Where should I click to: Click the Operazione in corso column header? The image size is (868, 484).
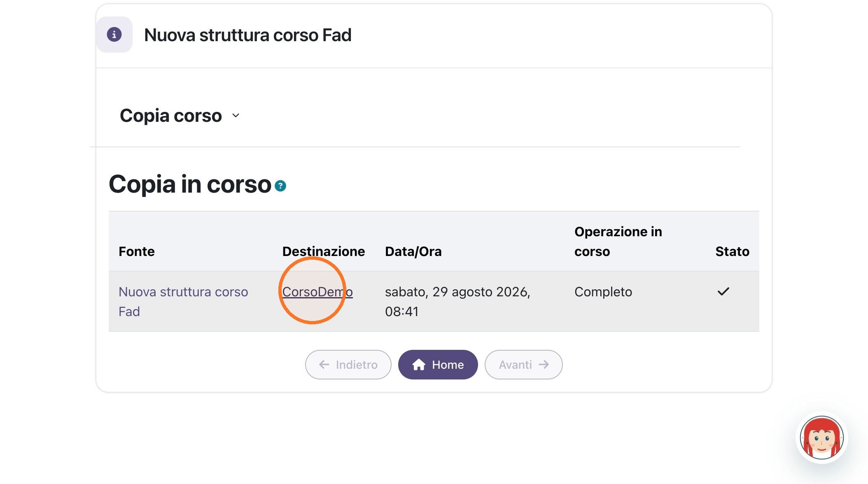coord(618,242)
